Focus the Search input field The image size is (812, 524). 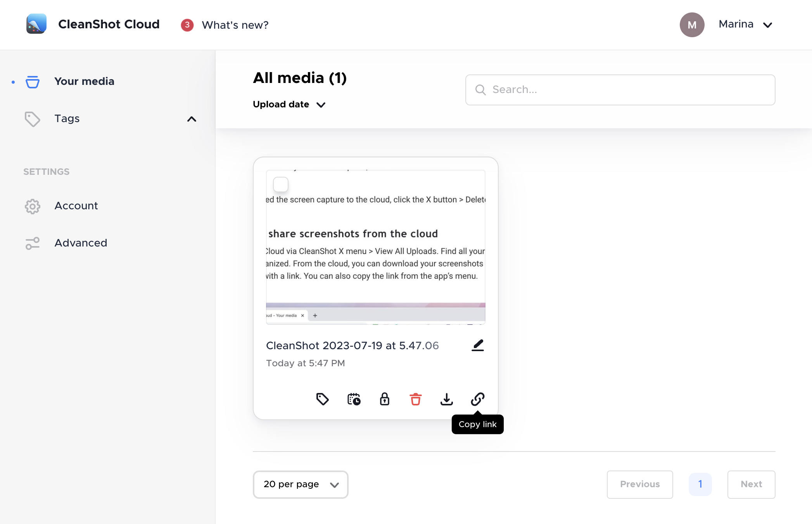click(x=620, y=90)
